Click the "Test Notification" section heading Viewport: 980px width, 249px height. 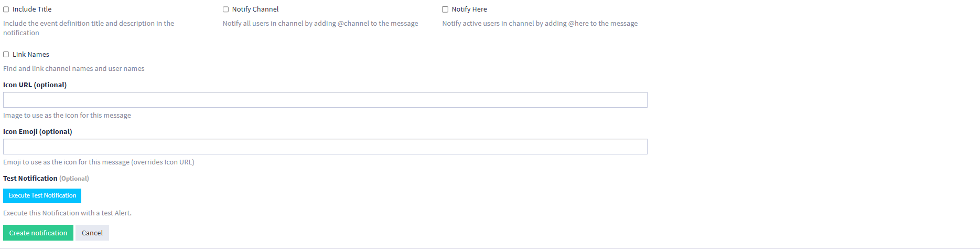click(30, 179)
